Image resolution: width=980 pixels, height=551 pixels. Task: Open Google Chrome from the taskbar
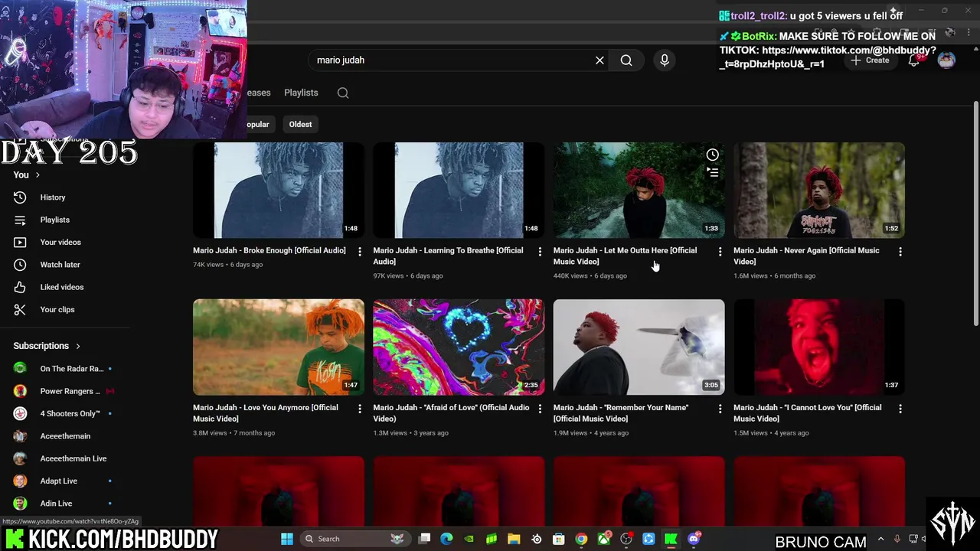pyautogui.click(x=581, y=539)
